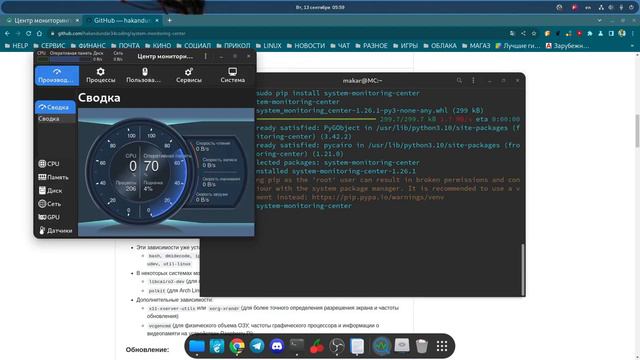Open Датчики in the sidebar

[56, 231]
